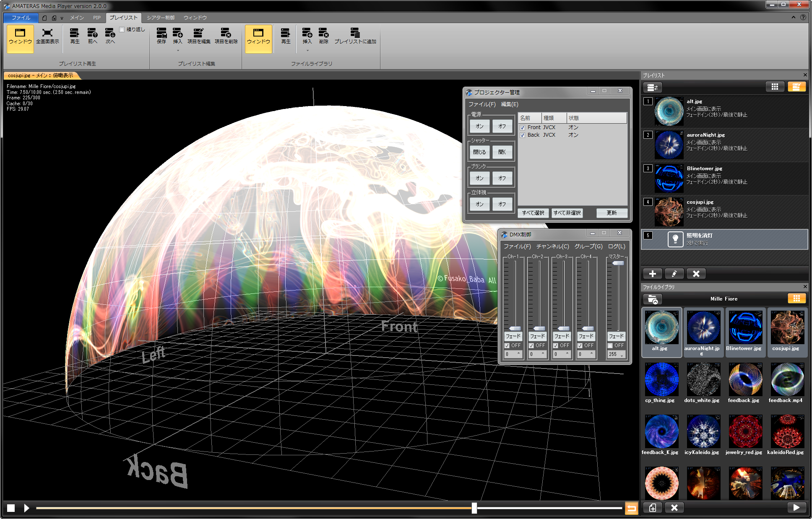Advance to next playlist item with 次へ
Image resolution: width=812 pixels, height=519 pixels.
110,36
